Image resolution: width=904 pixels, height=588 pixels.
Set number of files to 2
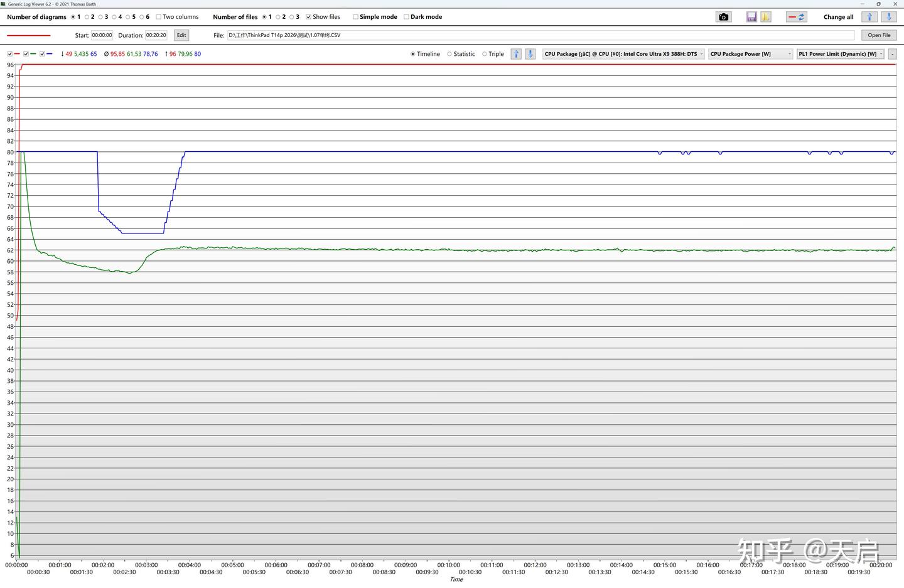pyautogui.click(x=278, y=17)
